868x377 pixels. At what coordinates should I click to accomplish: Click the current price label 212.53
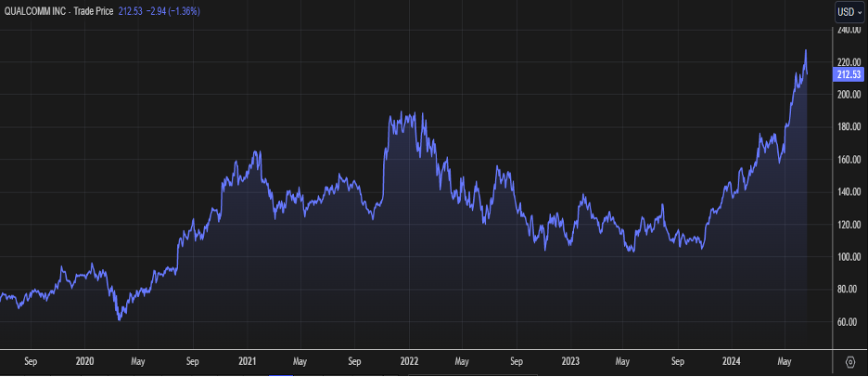(849, 74)
